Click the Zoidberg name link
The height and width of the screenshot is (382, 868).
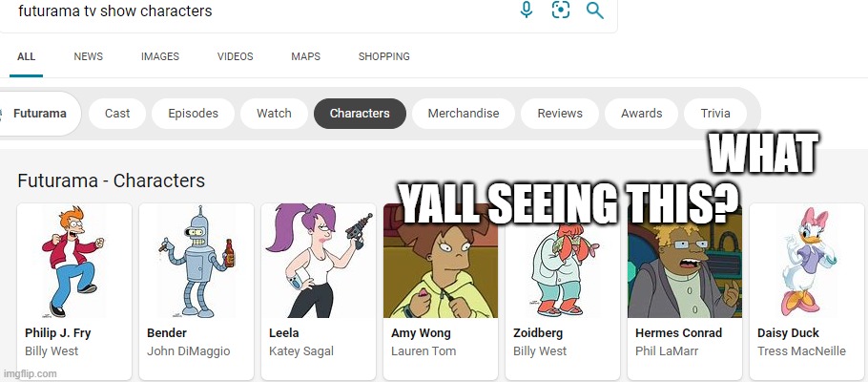[538, 333]
